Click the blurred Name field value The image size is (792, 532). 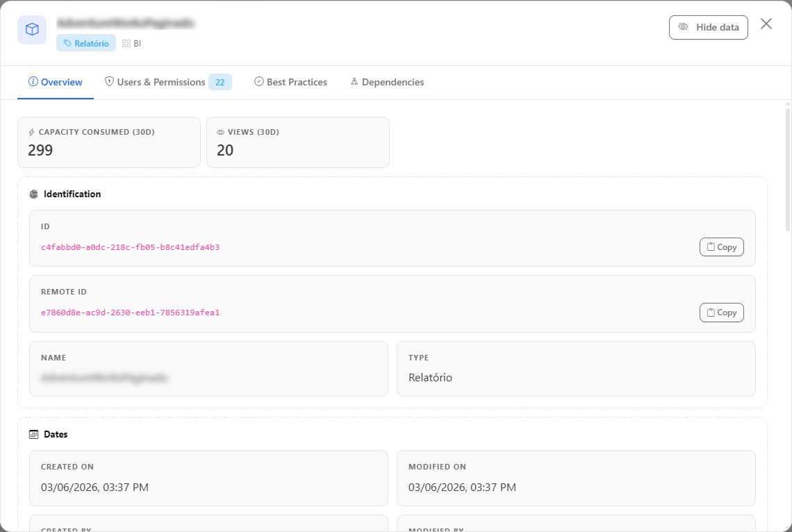(x=104, y=378)
